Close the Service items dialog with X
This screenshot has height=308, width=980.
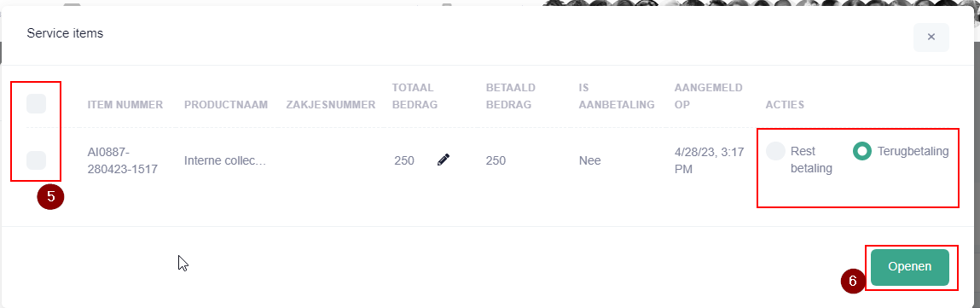pos(931,37)
